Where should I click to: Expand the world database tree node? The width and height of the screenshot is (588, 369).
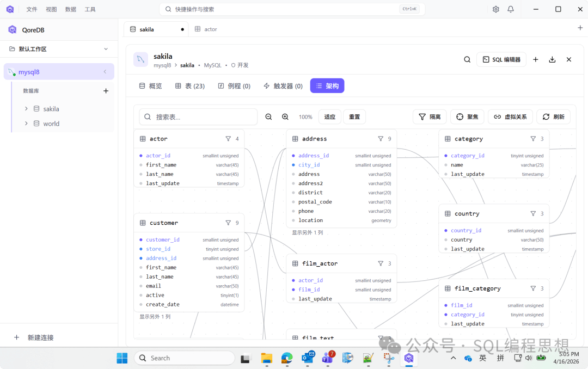click(x=26, y=124)
